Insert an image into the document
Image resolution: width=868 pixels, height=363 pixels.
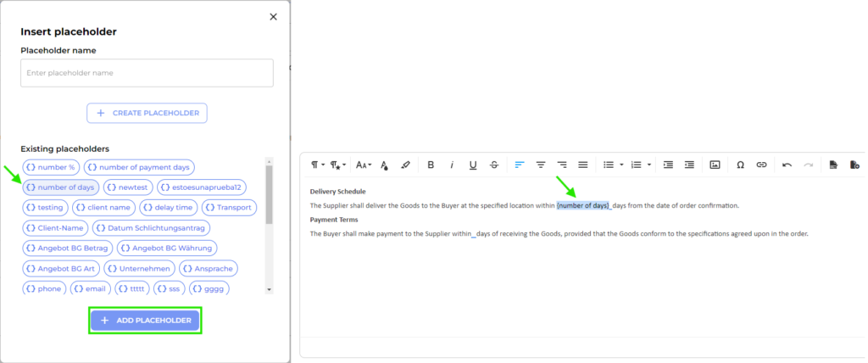(715, 165)
